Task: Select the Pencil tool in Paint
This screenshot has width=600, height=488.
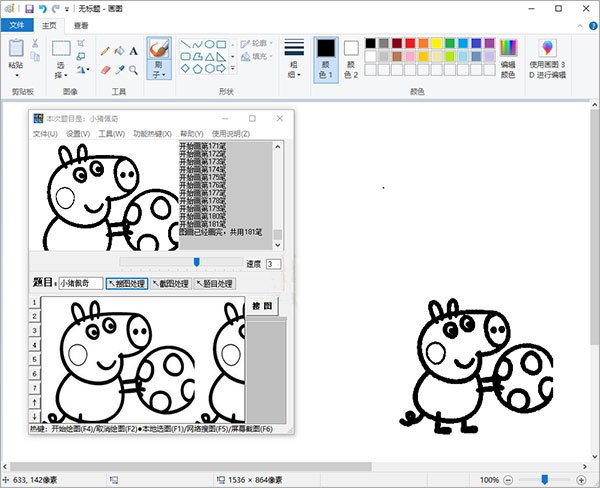Action: pos(104,51)
